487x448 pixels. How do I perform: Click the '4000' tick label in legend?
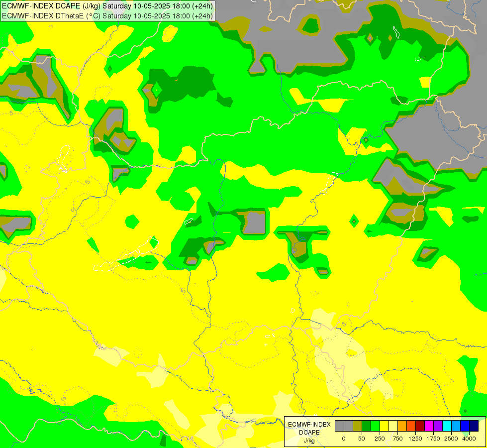coord(469,439)
